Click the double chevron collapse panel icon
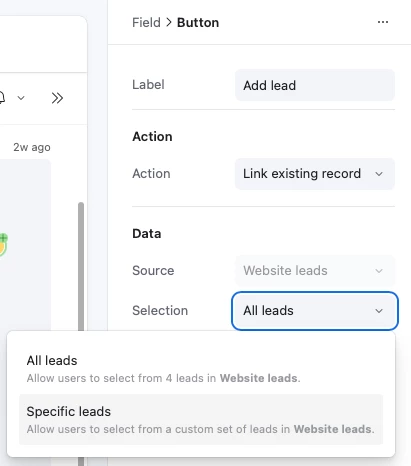The height and width of the screenshot is (466, 411). click(x=57, y=98)
